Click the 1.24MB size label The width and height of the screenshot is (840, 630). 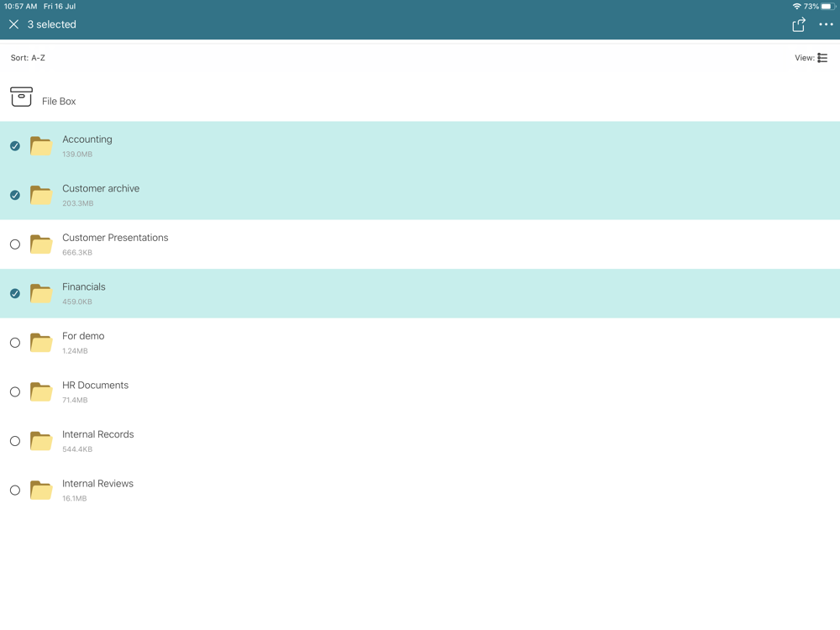coord(75,351)
